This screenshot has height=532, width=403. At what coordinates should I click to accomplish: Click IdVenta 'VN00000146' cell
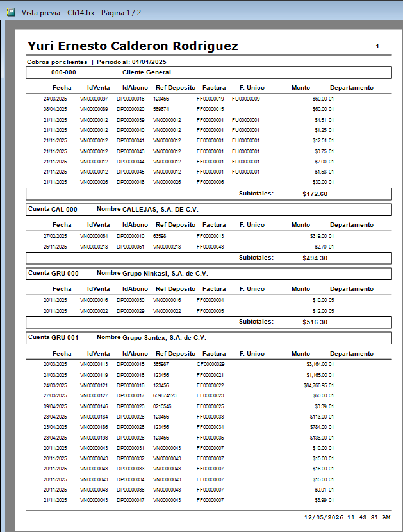point(94,406)
